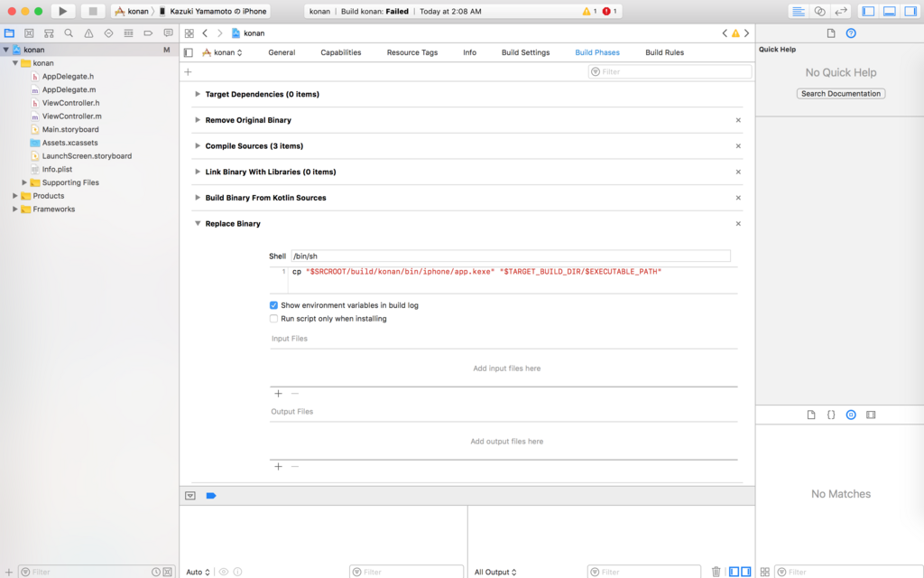
Task: Collapse the Replace Binary phase
Action: [x=198, y=224]
